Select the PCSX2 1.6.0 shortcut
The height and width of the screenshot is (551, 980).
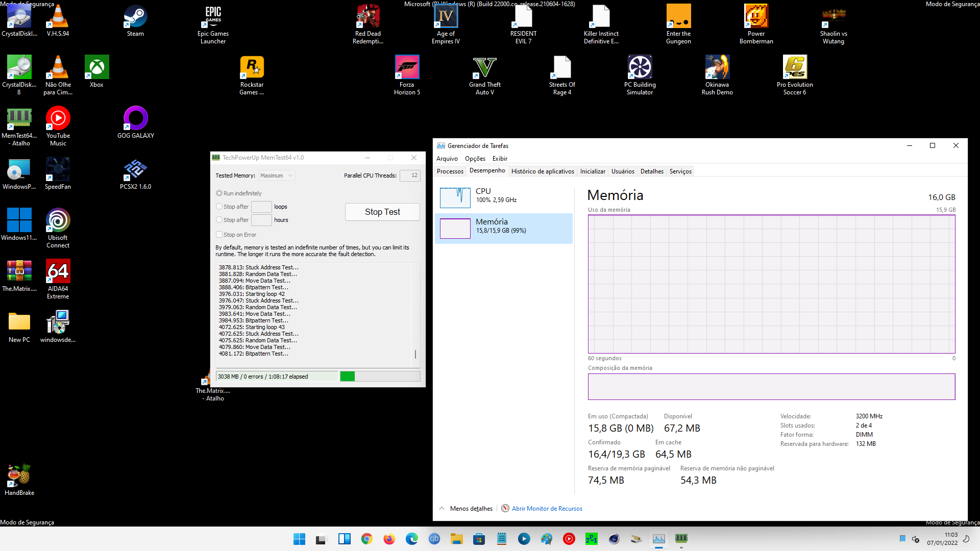coord(135,173)
